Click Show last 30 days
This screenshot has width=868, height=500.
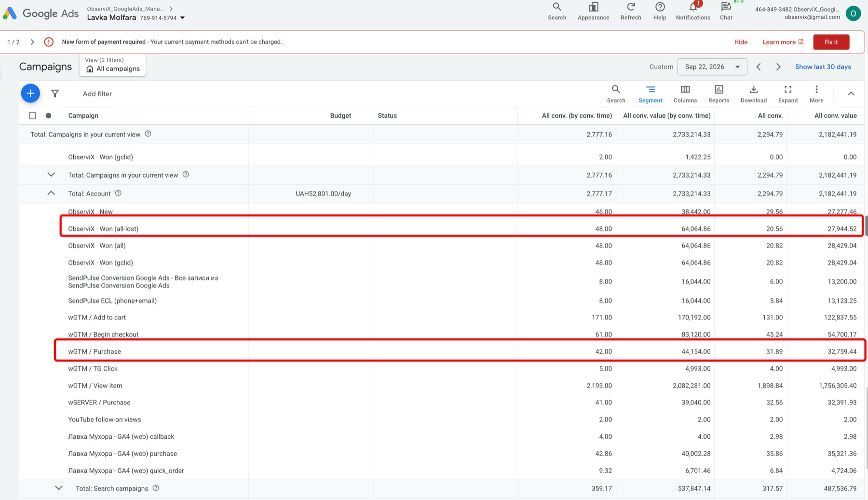coord(823,67)
